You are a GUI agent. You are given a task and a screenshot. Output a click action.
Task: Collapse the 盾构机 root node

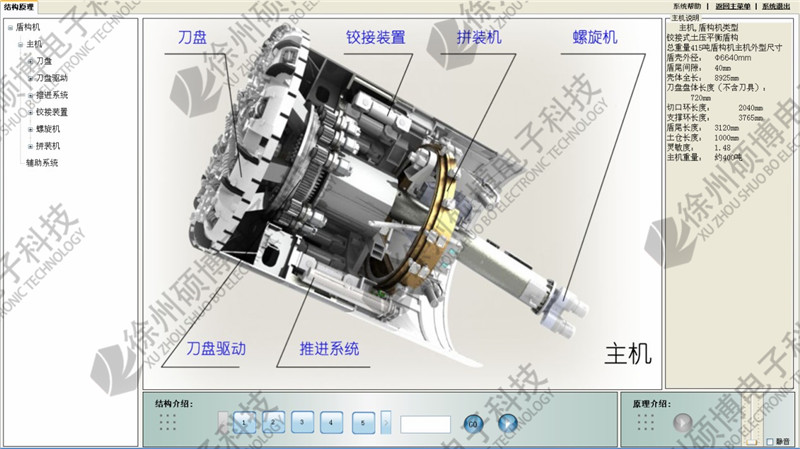tap(10, 27)
